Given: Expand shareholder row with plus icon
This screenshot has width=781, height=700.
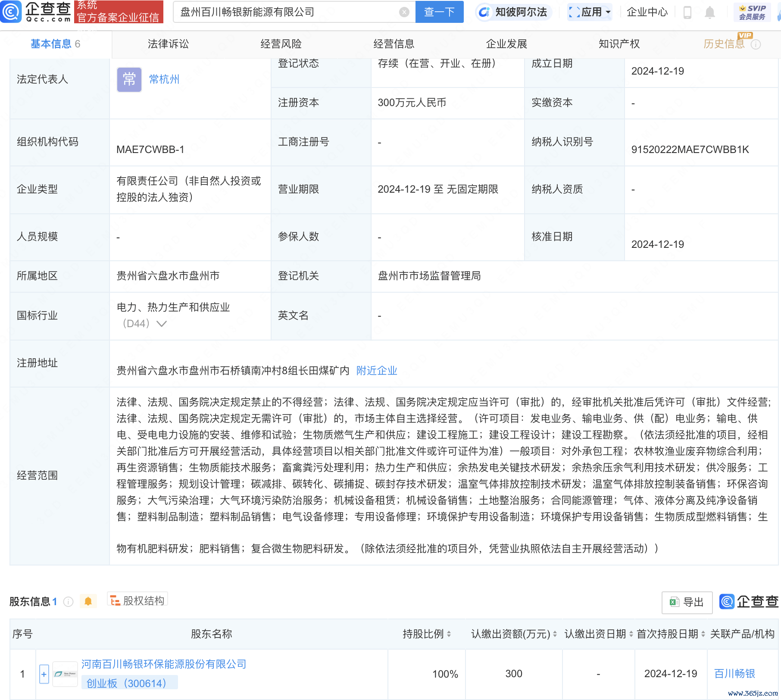Looking at the screenshot, I should [x=44, y=674].
